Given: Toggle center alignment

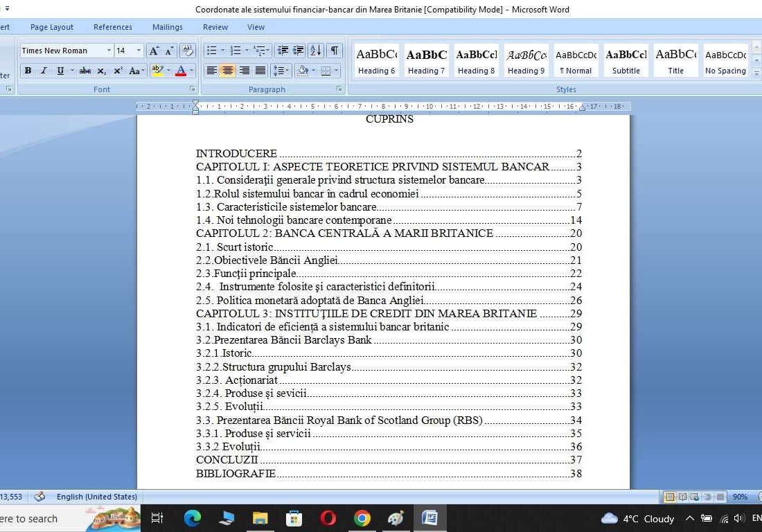Looking at the screenshot, I should pos(227,71).
